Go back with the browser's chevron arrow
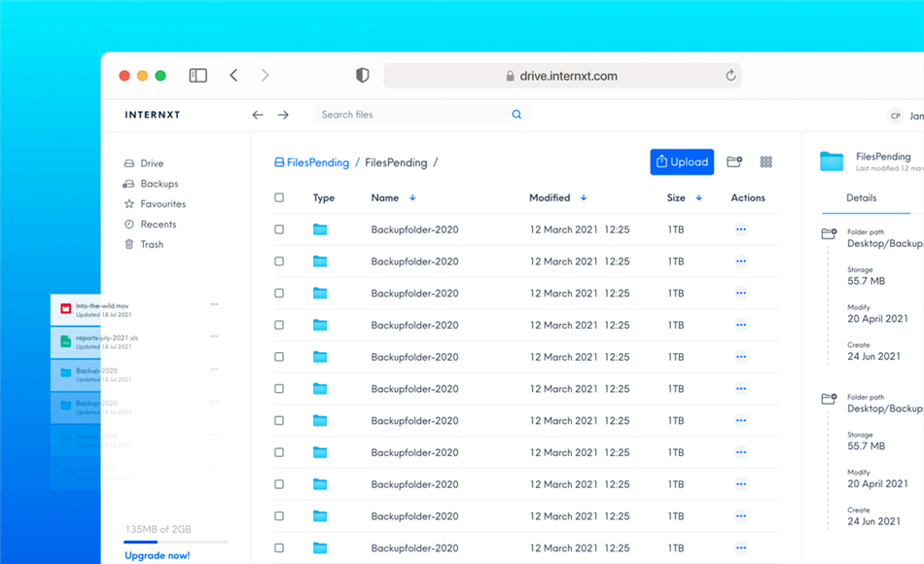 [x=234, y=76]
